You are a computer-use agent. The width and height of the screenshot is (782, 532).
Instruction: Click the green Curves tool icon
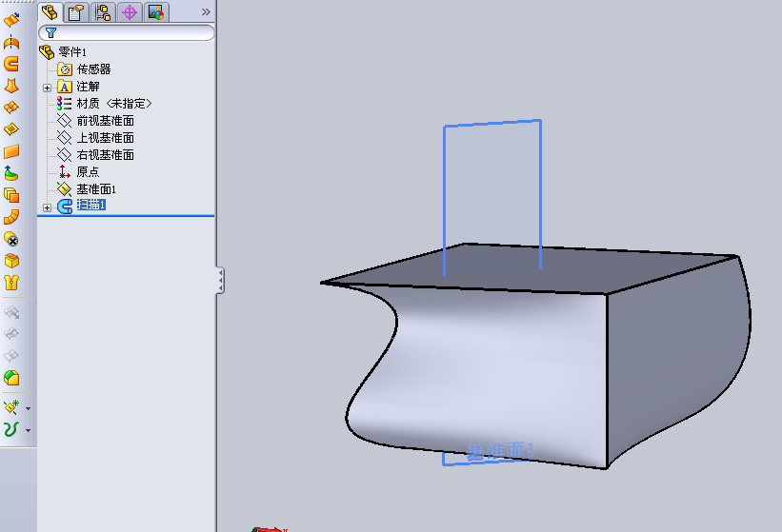[x=11, y=429]
